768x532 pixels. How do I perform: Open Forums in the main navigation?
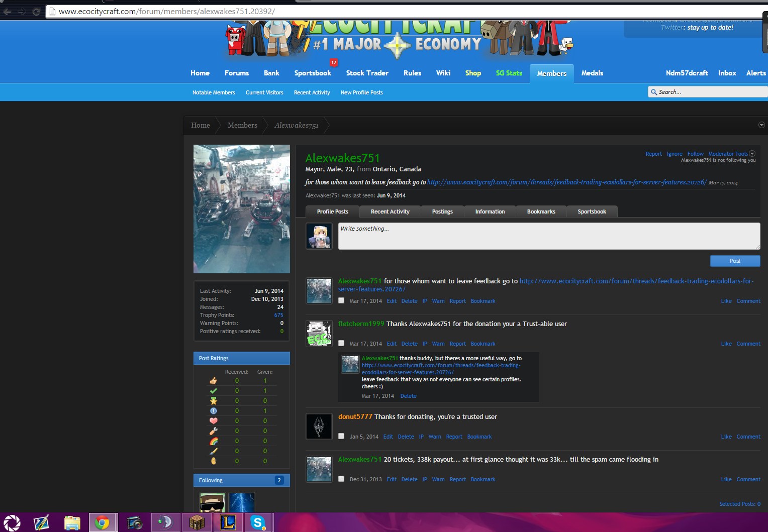(237, 73)
